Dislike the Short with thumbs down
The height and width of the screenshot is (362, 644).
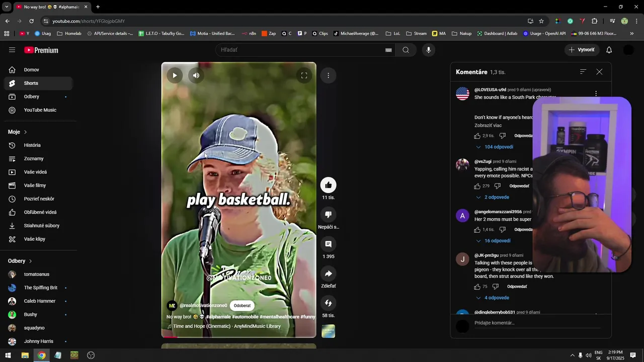[328, 215]
